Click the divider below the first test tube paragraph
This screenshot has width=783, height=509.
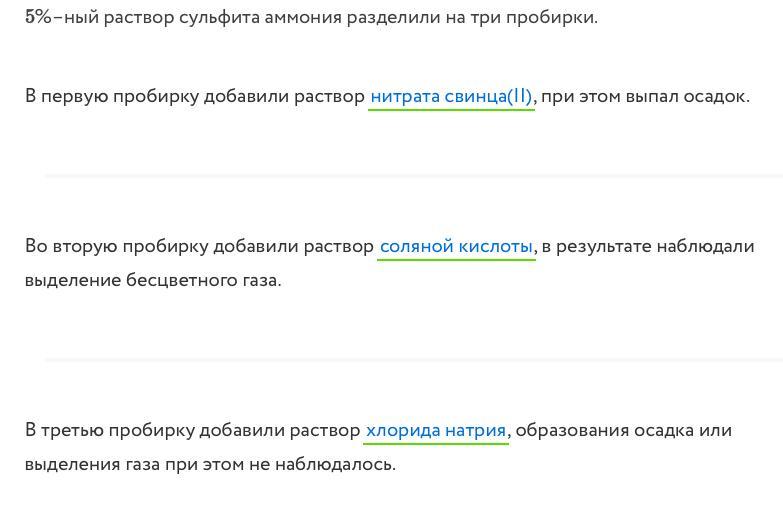(413, 176)
